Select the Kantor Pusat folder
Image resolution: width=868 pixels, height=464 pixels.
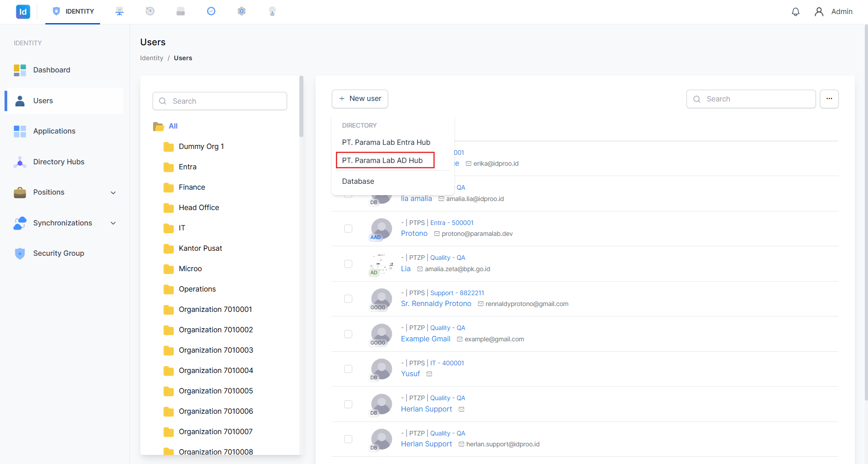tap(201, 249)
